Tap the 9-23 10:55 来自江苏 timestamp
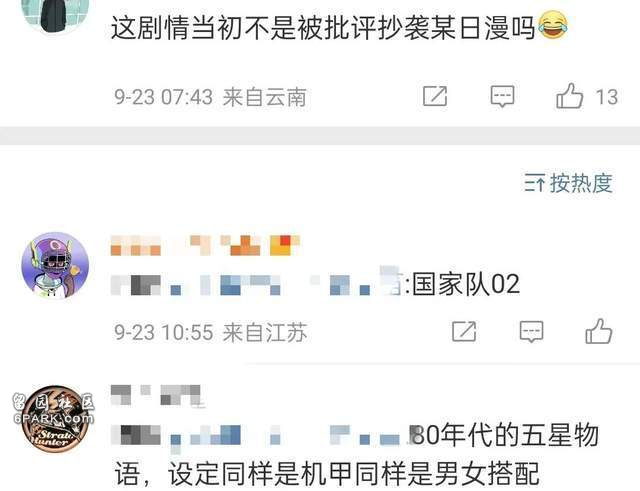The image size is (640, 491). pos(210,332)
